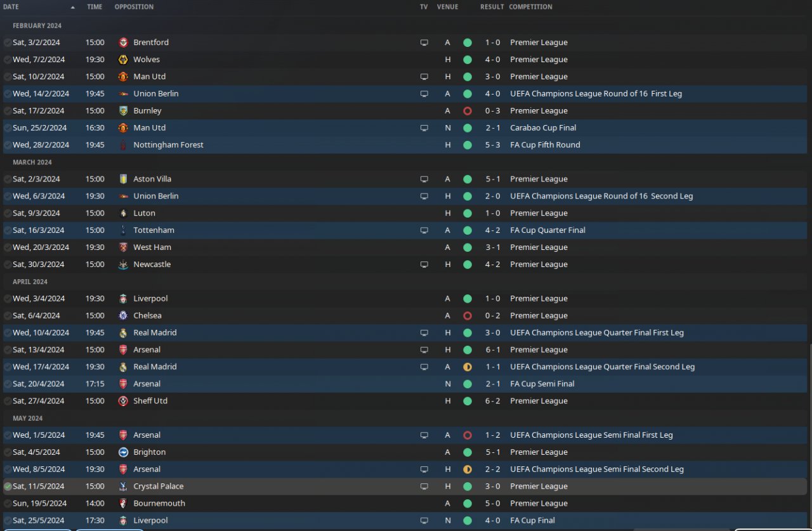
Task: Open the Nottingham Forest team link
Action: pos(168,145)
